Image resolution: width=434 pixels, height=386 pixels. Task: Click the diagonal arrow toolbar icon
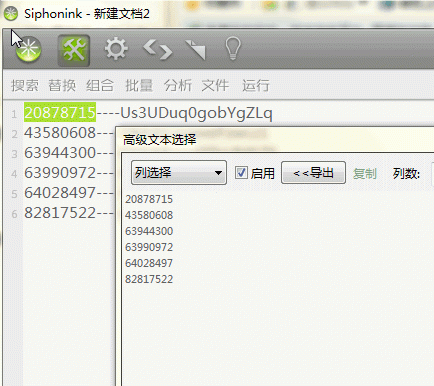[196, 50]
